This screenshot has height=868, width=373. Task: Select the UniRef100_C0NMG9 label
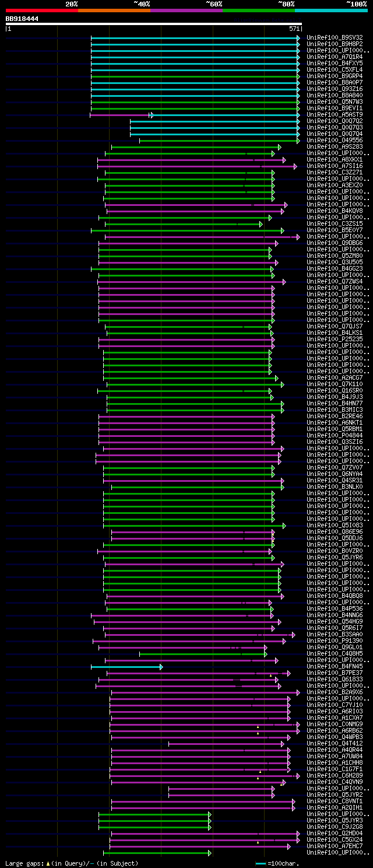point(335,724)
